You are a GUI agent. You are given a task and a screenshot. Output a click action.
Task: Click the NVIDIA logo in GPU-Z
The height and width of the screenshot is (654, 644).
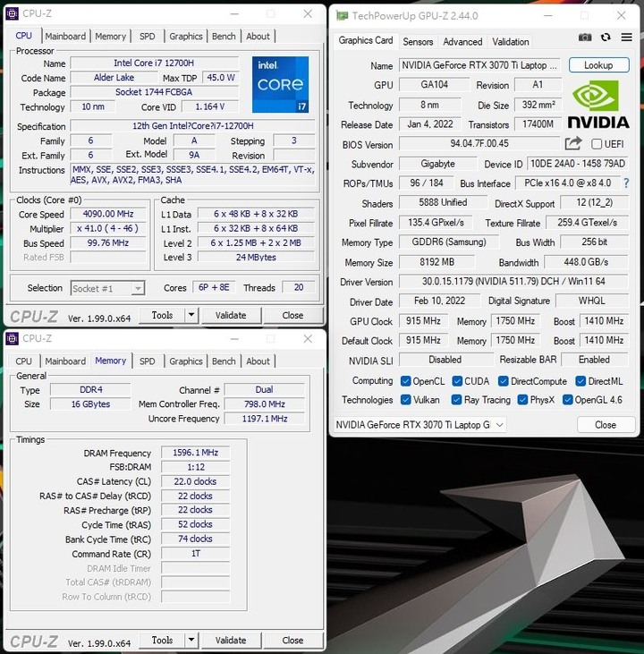pos(598,105)
